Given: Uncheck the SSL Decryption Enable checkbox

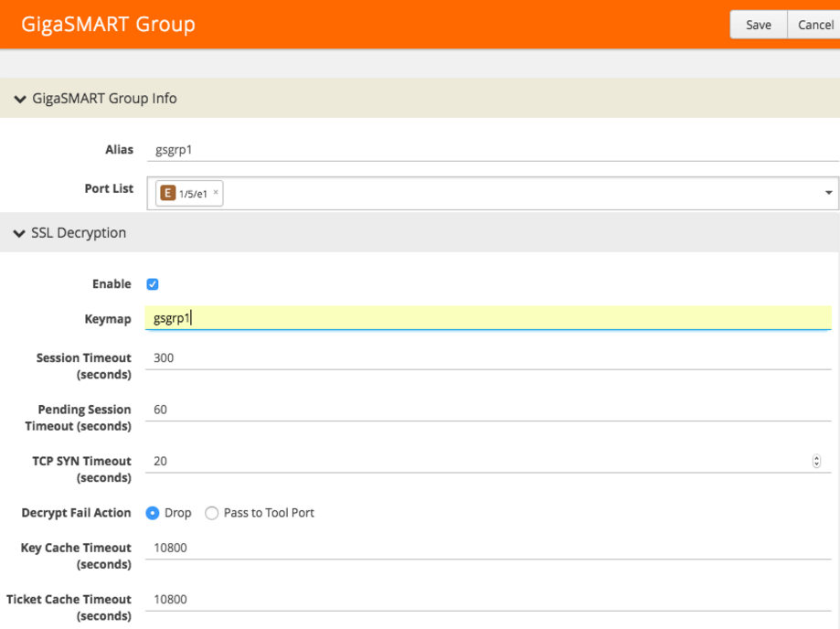Looking at the screenshot, I should point(153,284).
